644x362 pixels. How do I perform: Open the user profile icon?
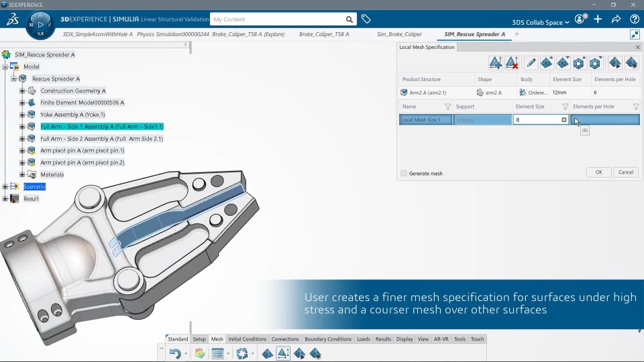point(580,19)
